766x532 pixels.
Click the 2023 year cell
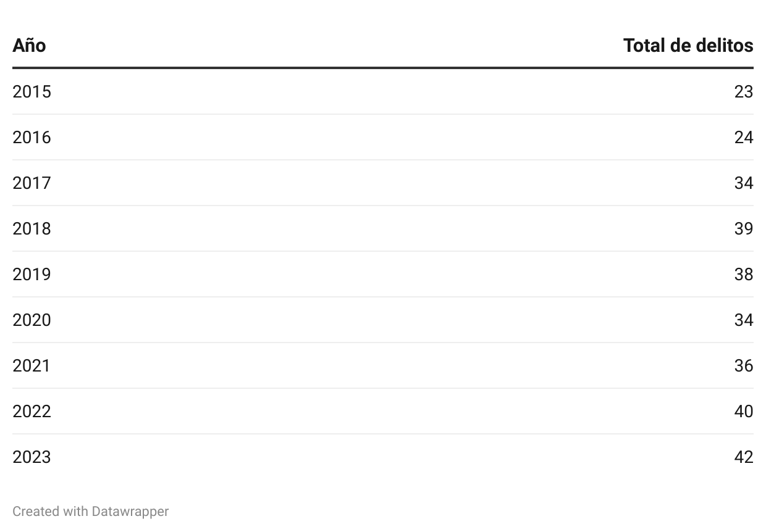pyautogui.click(x=32, y=457)
